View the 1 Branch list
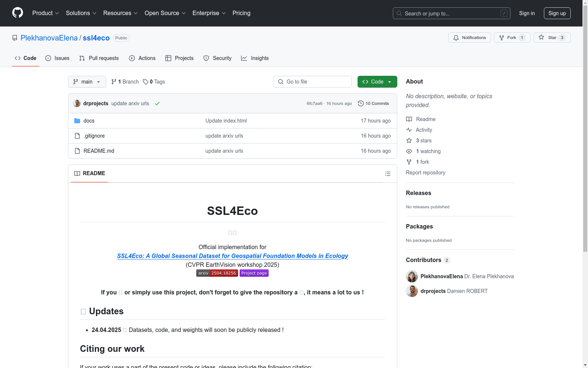Screen dimensions: 588x368 click(x=125, y=82)
